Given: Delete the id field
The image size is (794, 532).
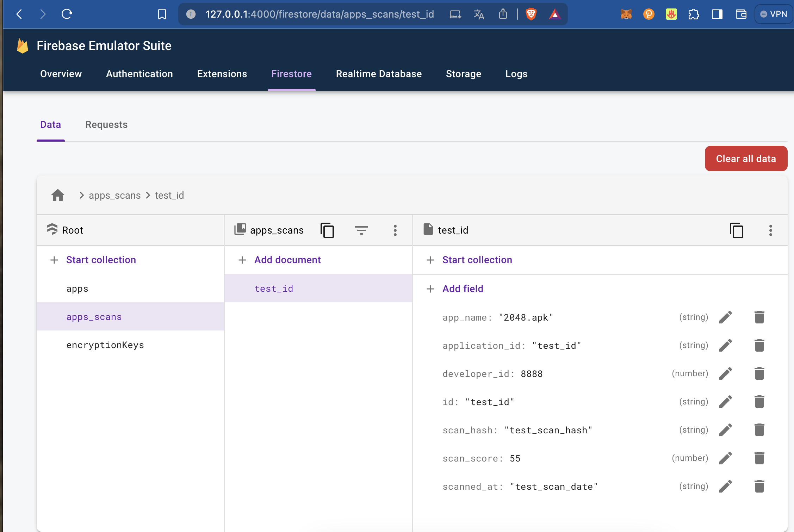Looking at the screenshot, I should (x=759, y=402).
